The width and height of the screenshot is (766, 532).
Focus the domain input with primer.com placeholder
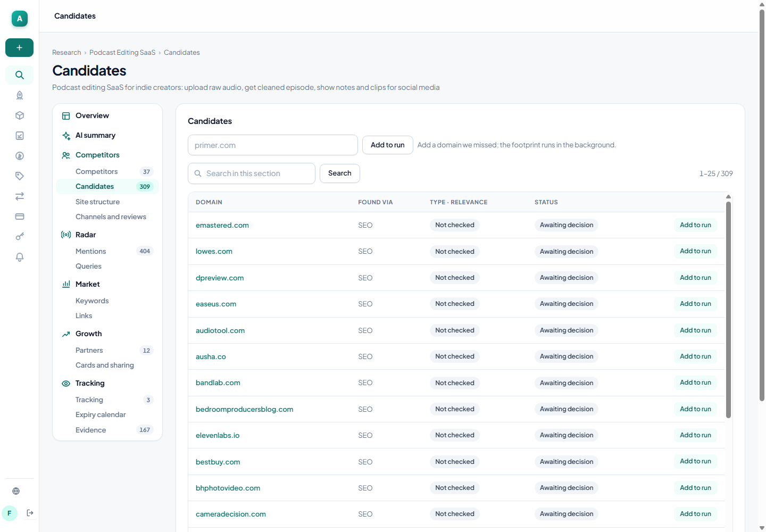(x=273, y=145)
